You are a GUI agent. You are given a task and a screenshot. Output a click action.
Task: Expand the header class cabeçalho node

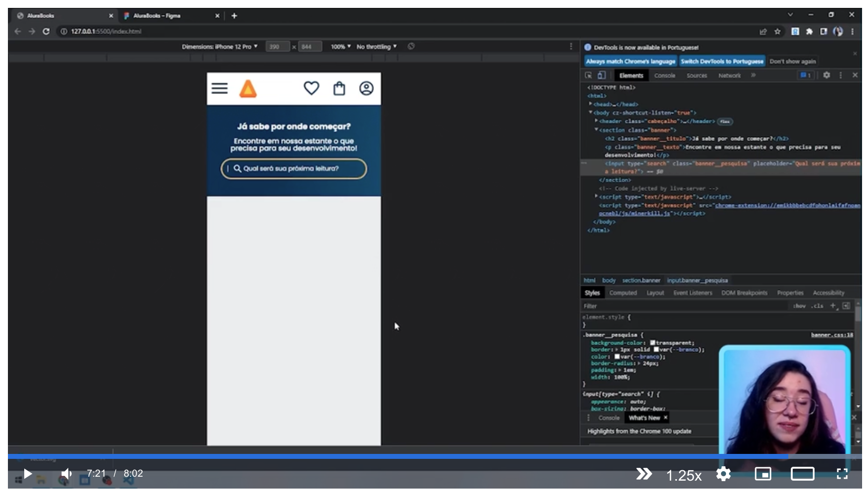596,121
